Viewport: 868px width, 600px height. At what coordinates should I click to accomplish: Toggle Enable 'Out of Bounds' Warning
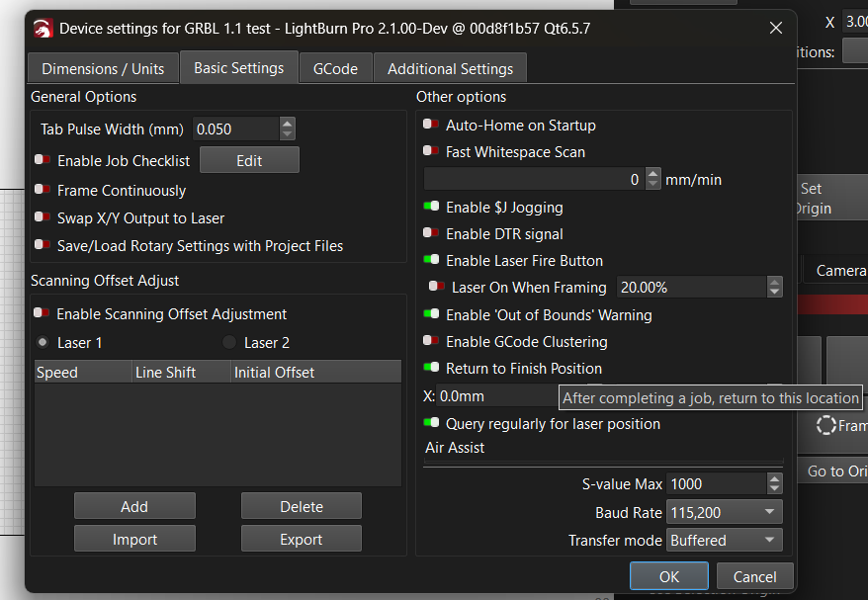[431, 314]
